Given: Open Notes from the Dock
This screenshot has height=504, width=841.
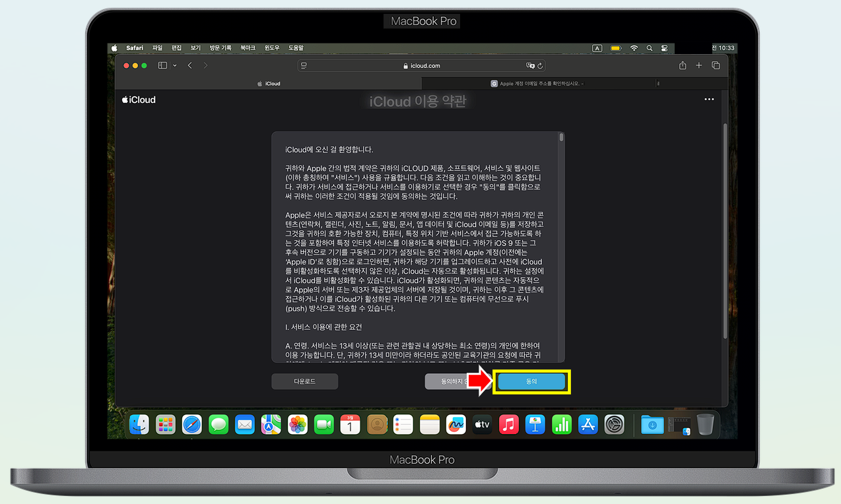Looking at the screenshot, I should tap(430, 424).
